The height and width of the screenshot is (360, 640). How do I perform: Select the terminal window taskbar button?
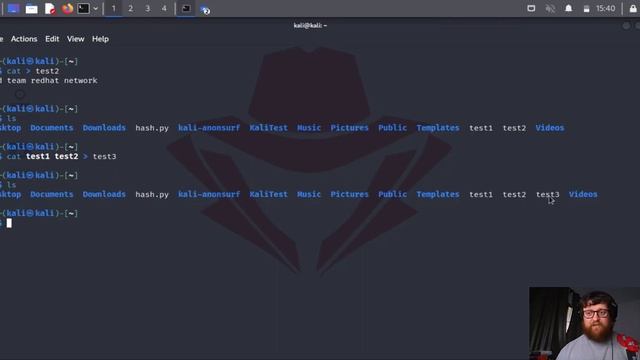[186, 9]
